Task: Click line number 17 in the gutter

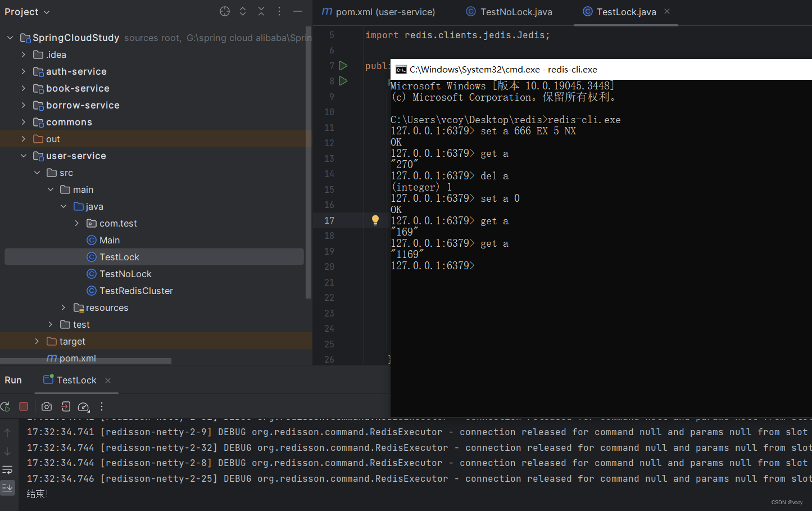Action: 329,220
